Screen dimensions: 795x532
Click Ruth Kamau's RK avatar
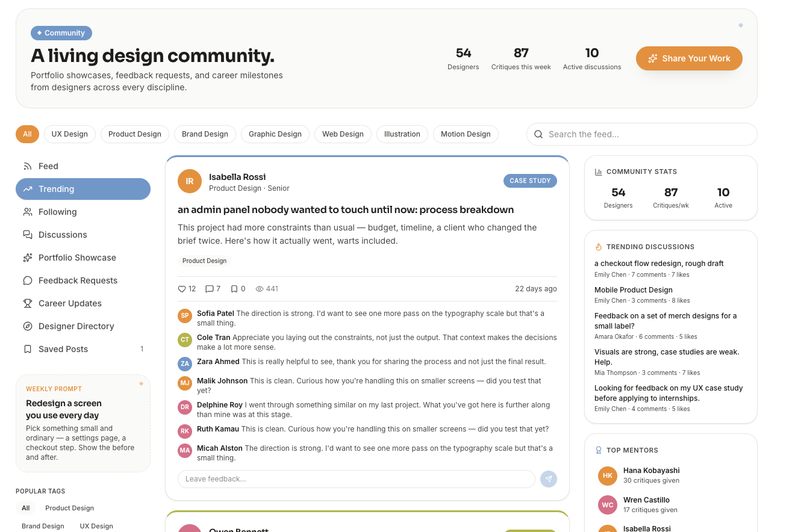(185, 431)
